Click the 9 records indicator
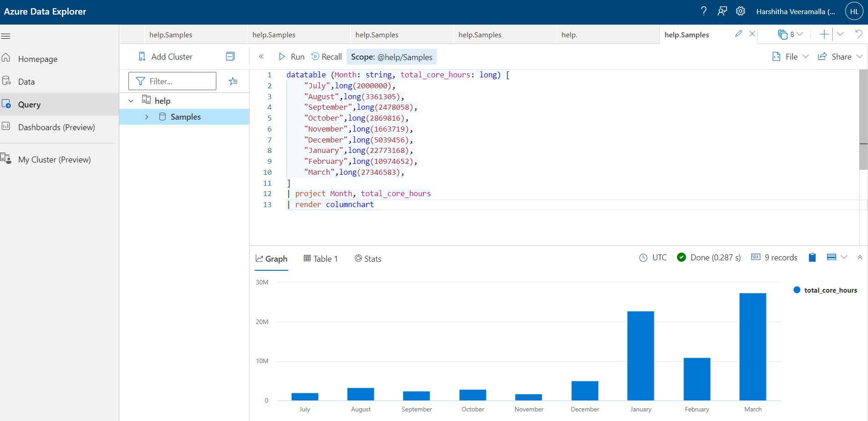Image resolution: width=868 pixels, height=421 pixels. pyautogui.click(x=774, y=258)
